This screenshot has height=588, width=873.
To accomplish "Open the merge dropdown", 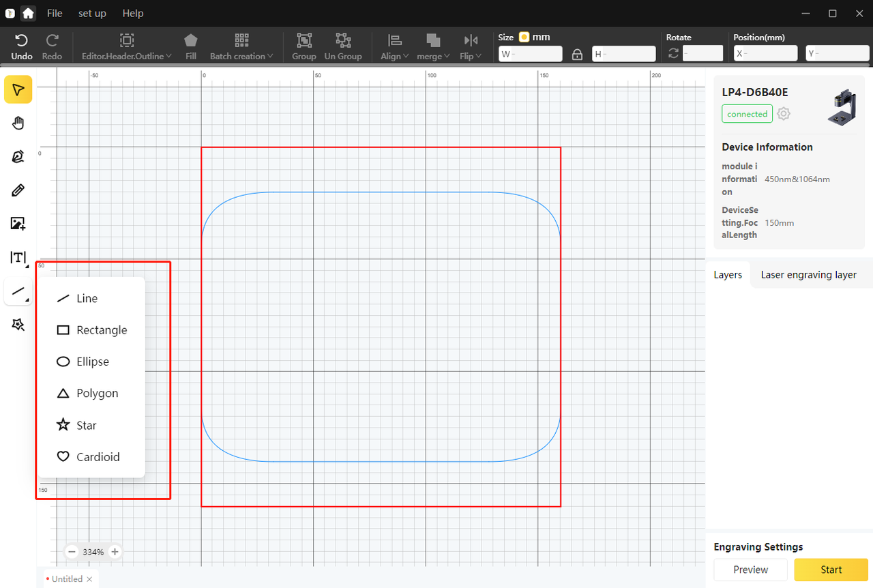I will tap(433, 47).
